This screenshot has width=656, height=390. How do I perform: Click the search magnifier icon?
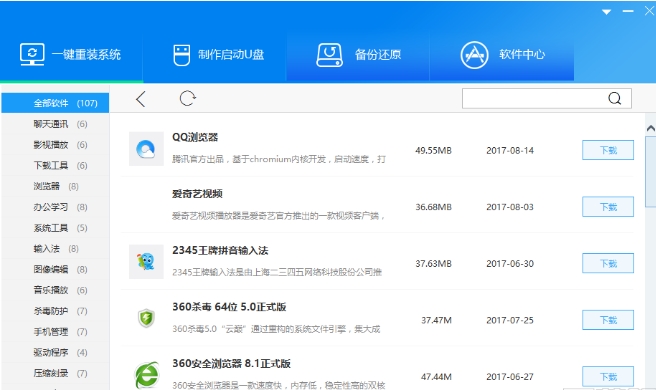615,98
